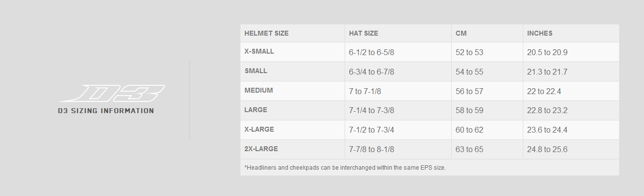Click the CM column header
This screenshot has height=196, width=644.
(x=461, y=34)
